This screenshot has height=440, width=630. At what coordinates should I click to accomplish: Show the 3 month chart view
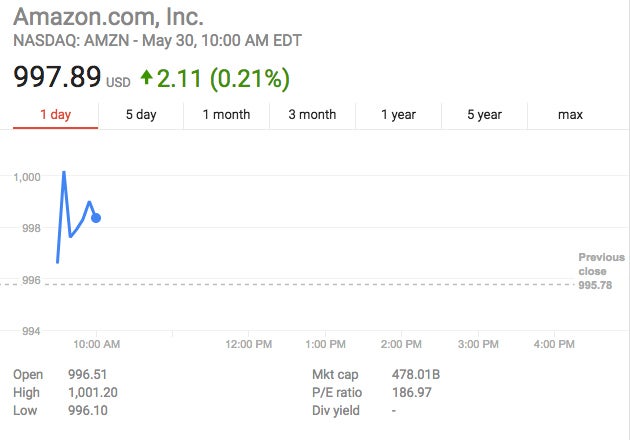312,115
